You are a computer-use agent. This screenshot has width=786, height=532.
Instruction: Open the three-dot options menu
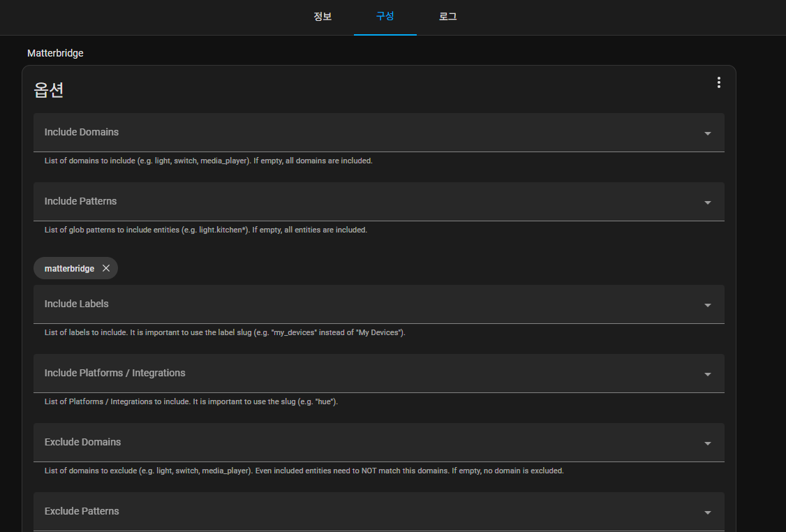tap(718, 82)
